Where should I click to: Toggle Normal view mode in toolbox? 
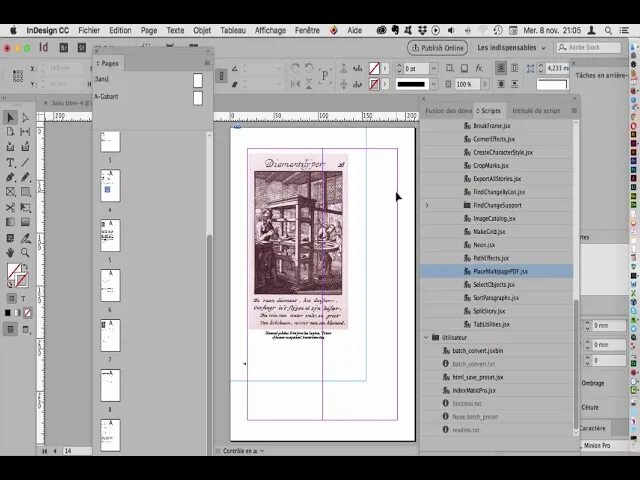tap(11, 329)
